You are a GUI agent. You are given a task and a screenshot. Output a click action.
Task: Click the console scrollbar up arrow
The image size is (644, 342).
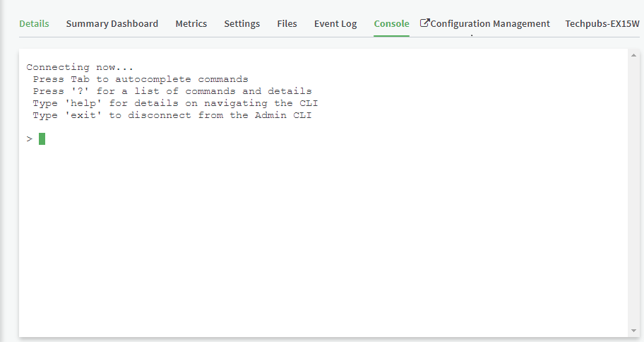pyautogui.click(x=633, y=55)
